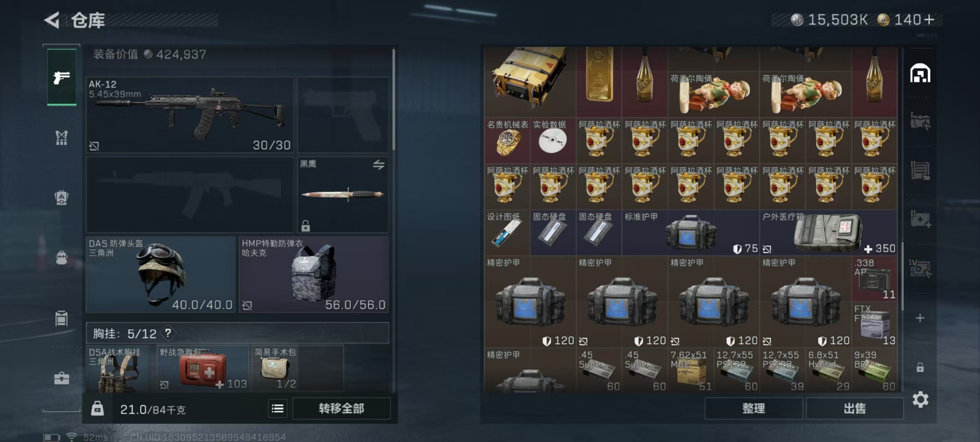This screenshot has width=980, height=442.
Task: Toggle list view button beside 转移全部
Action: [x=277, y=408]
